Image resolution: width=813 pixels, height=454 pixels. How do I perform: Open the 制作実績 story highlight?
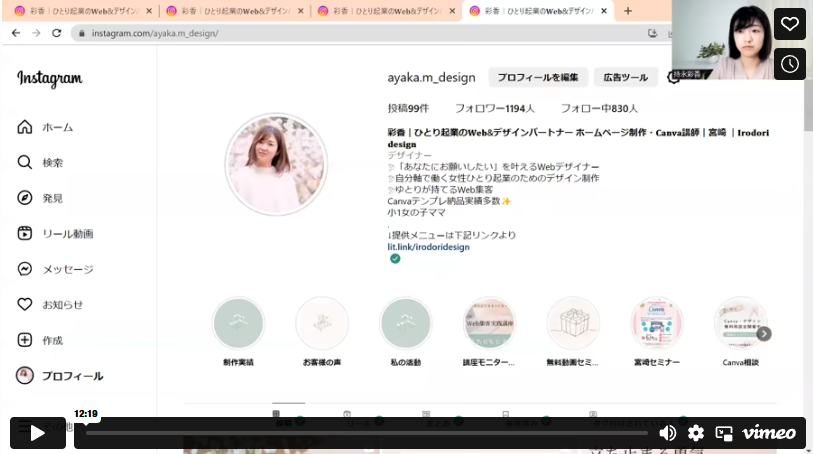238,324
